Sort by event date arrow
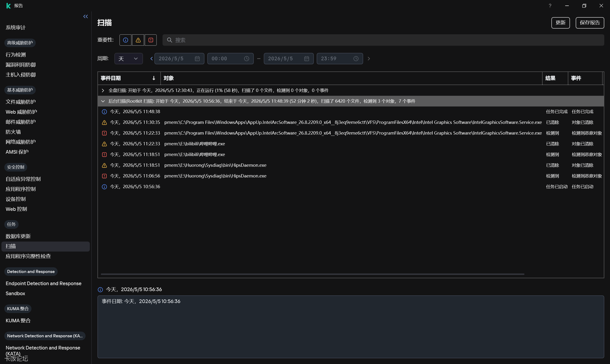 tap(154, 78)
